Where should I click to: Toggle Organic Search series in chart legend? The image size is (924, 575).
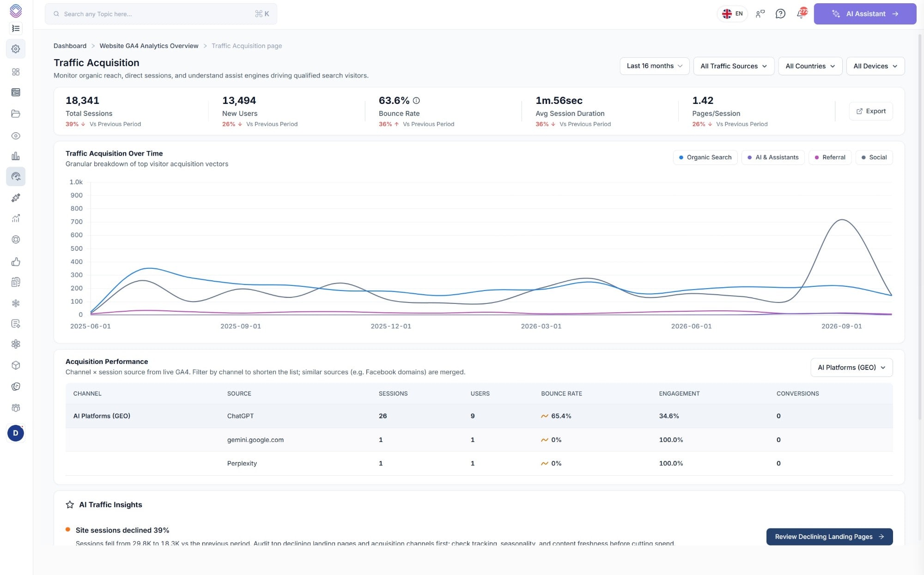[705, 157]
